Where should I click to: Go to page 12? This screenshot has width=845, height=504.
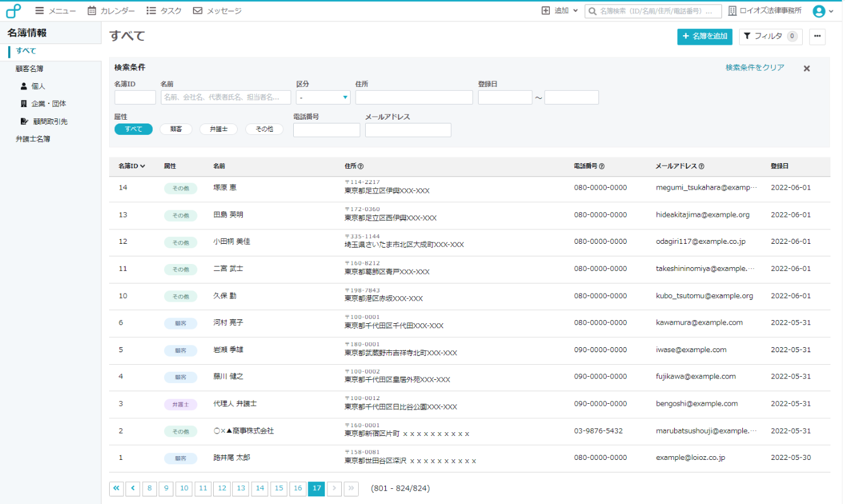tap(222, 488)
